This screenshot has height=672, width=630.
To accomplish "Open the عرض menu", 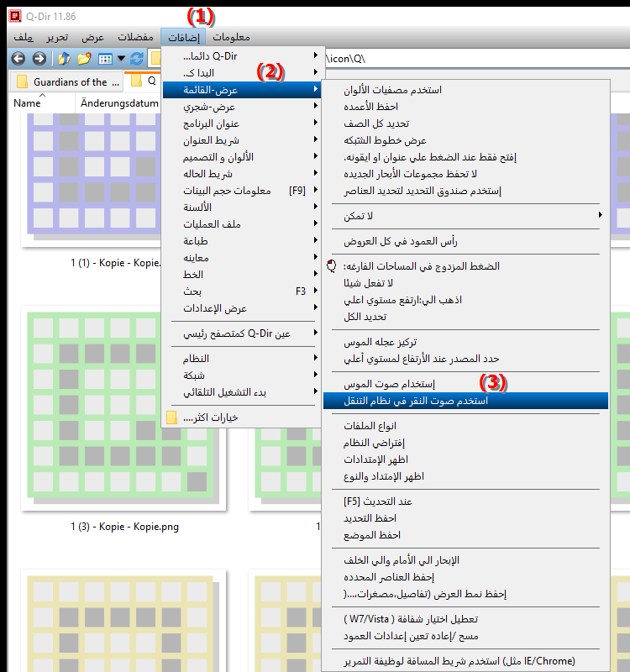I will [x=93, y=37].
